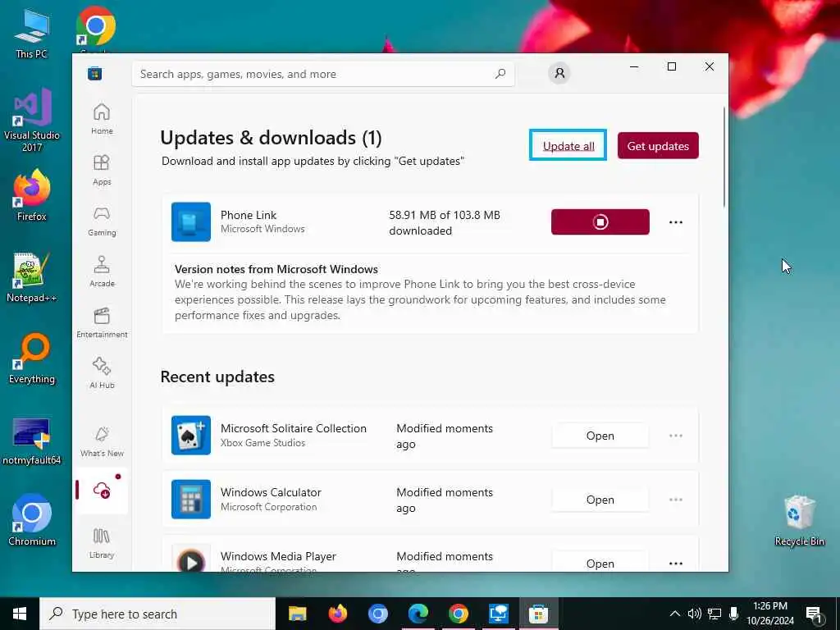Open What's New in the sidebar
This screenshot has width=840, height=630.
102,441
